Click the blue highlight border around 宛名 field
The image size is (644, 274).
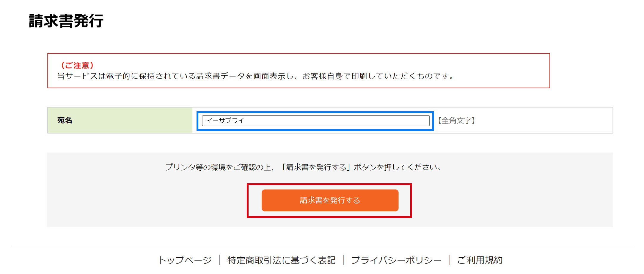tap(315, 113)
